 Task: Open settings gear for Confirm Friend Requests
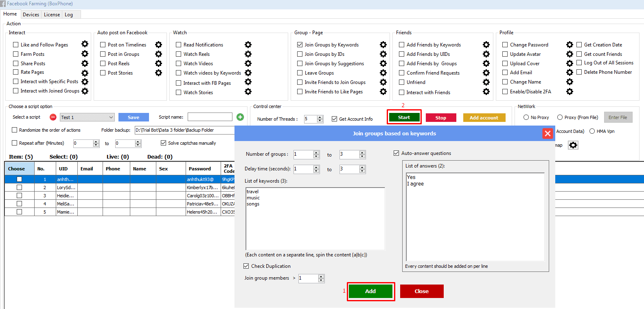point(486,73)
